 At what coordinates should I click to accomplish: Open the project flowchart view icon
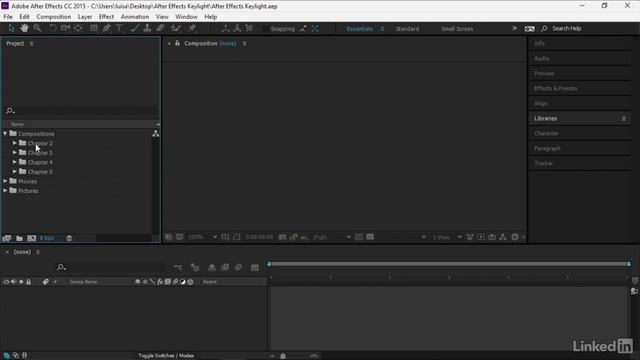coord(156,133)
